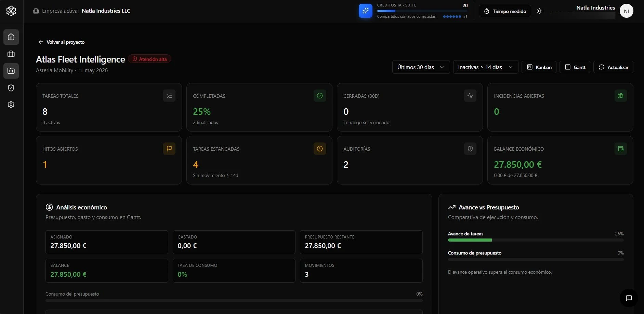The image size is (644, 314).
Task: Click the Completadas check circle icon
Action: pos(320,96)
